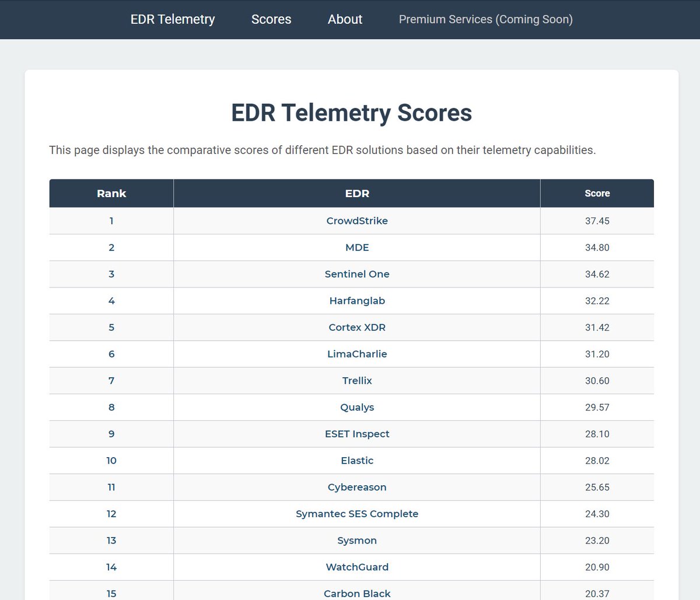
Task: Click rank number 11 cell
Action: (x=111, y=487)
